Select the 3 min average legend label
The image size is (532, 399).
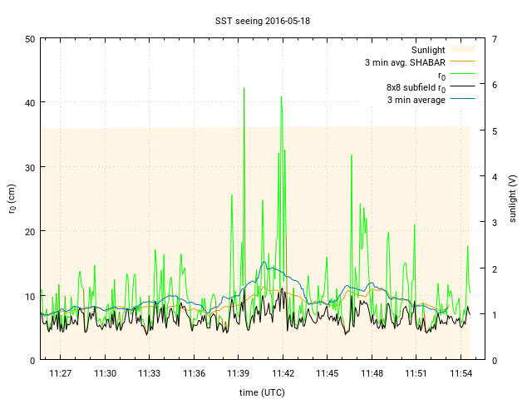point(416,100)
